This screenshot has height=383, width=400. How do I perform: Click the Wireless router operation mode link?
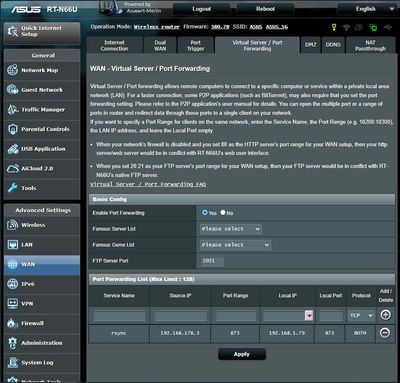pos(157,27)
